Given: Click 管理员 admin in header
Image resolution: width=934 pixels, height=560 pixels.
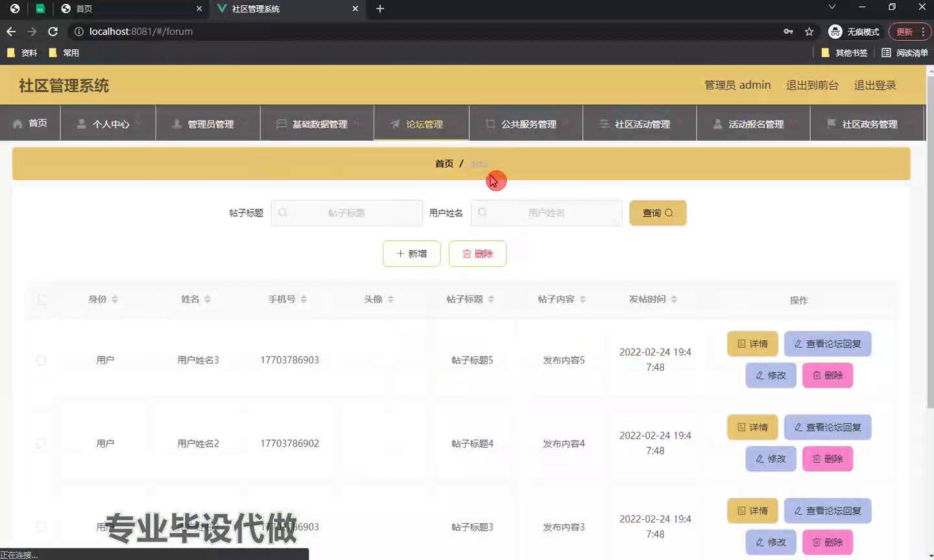Looking at the screenshot, I should (737, 85).
